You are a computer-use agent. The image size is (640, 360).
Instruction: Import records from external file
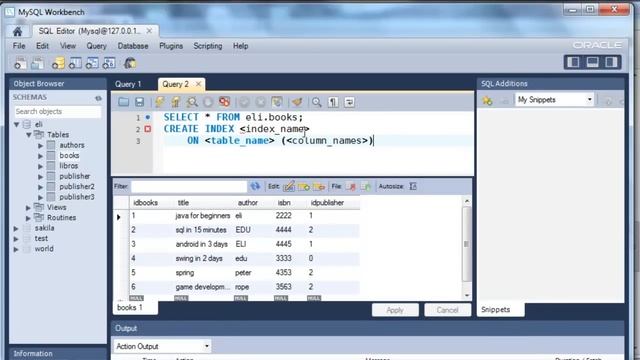pyautogui.click(x=366, y=187)
